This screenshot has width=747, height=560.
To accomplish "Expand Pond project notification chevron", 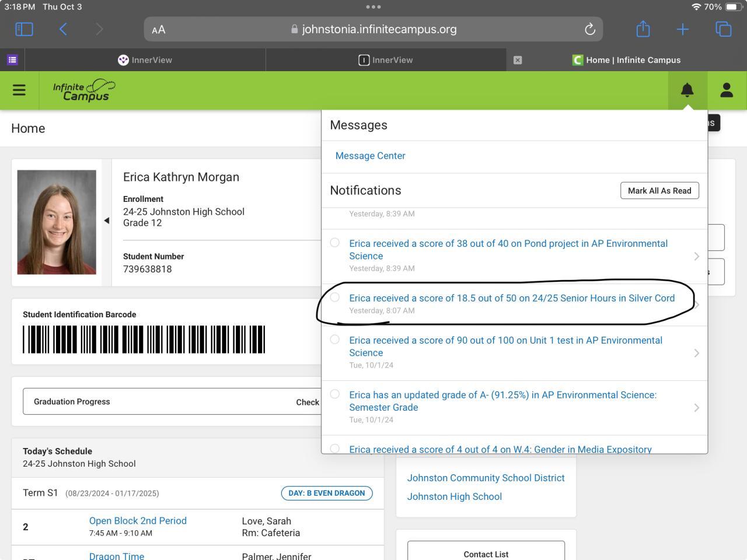I will (696, 256).
